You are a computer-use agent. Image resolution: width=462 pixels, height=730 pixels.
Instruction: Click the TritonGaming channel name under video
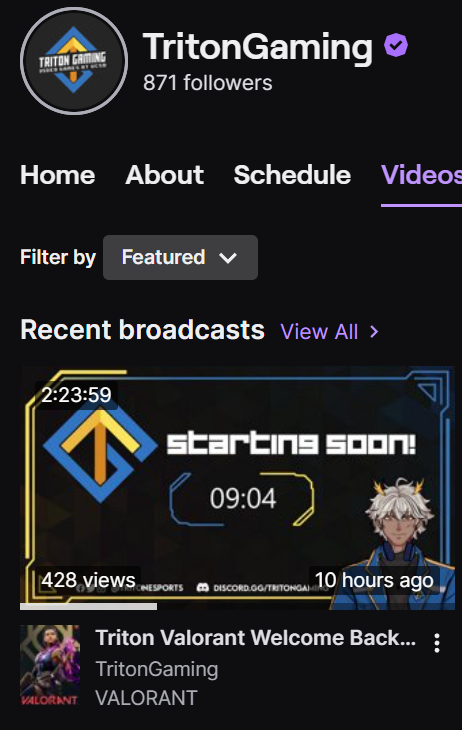coord(156,669)
